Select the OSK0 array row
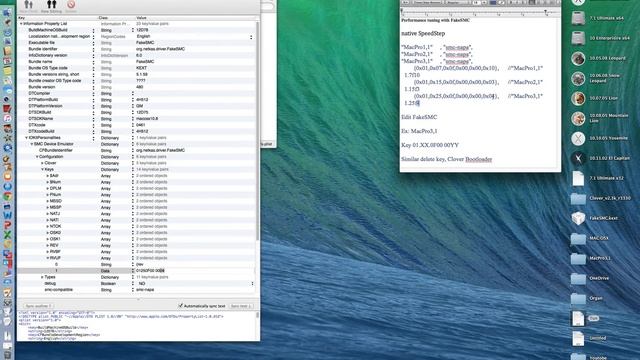The image size is (640, 360). (136, 233)
